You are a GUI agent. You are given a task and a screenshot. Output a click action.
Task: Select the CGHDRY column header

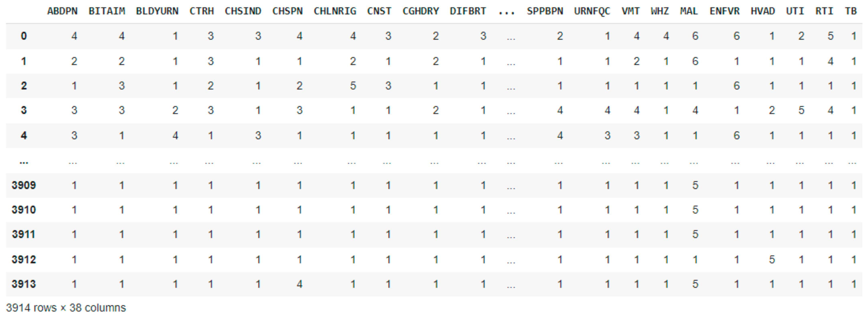point(421,11)
